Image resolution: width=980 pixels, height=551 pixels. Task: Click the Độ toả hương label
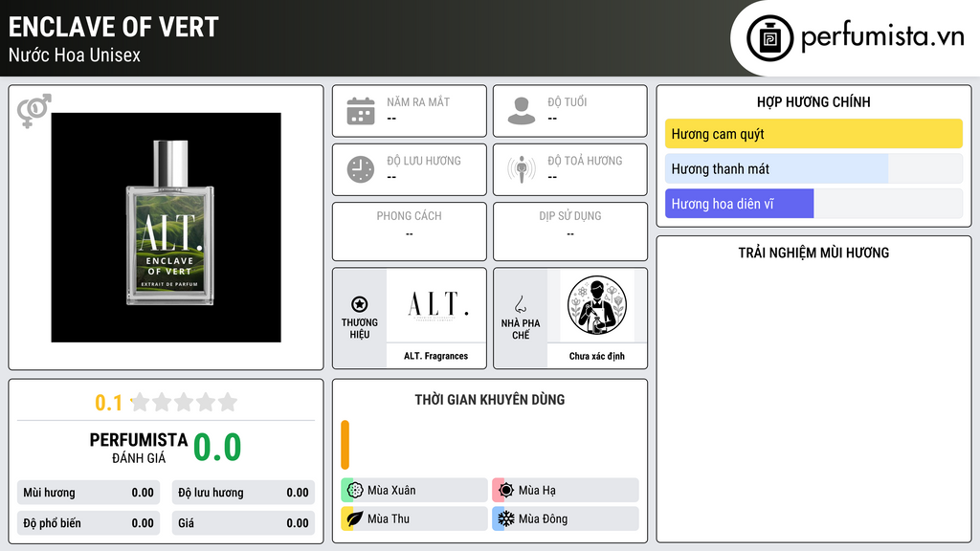(585, 161)
